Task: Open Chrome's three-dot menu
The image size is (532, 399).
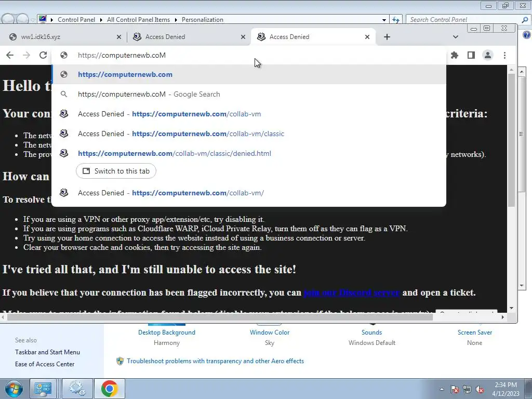Action: pyautogui.click(x=504, y=55)
